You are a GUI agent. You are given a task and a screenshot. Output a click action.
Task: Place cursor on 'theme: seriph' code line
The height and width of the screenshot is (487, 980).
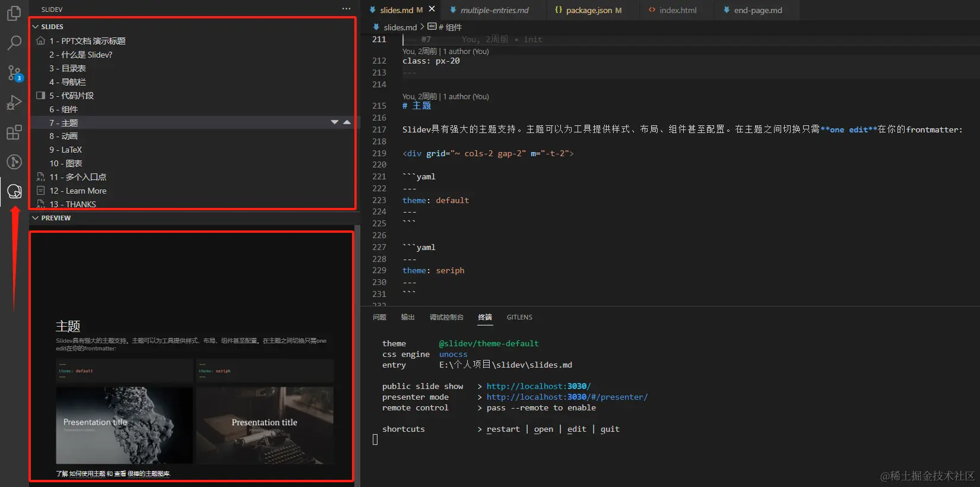tap(433, 271)
